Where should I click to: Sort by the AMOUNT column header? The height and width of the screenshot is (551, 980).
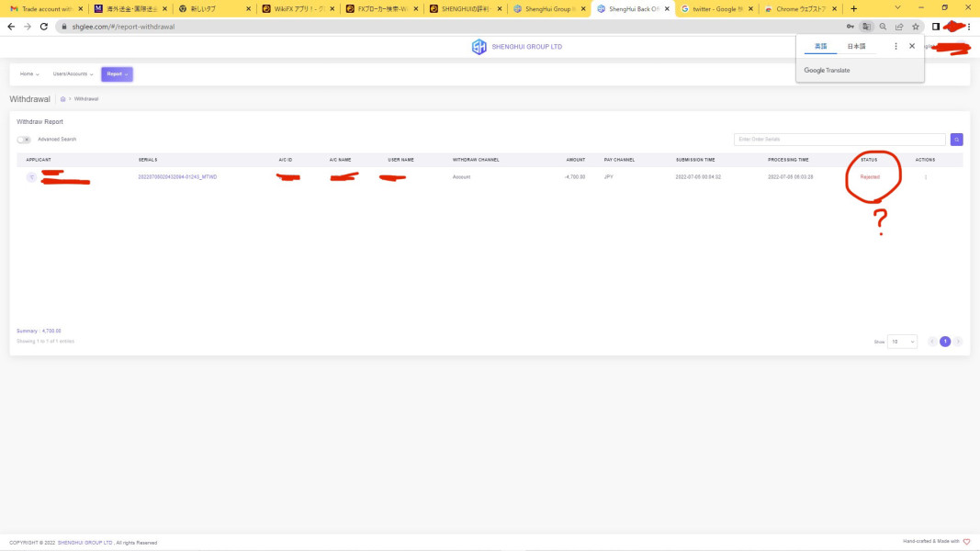point(576,160)
